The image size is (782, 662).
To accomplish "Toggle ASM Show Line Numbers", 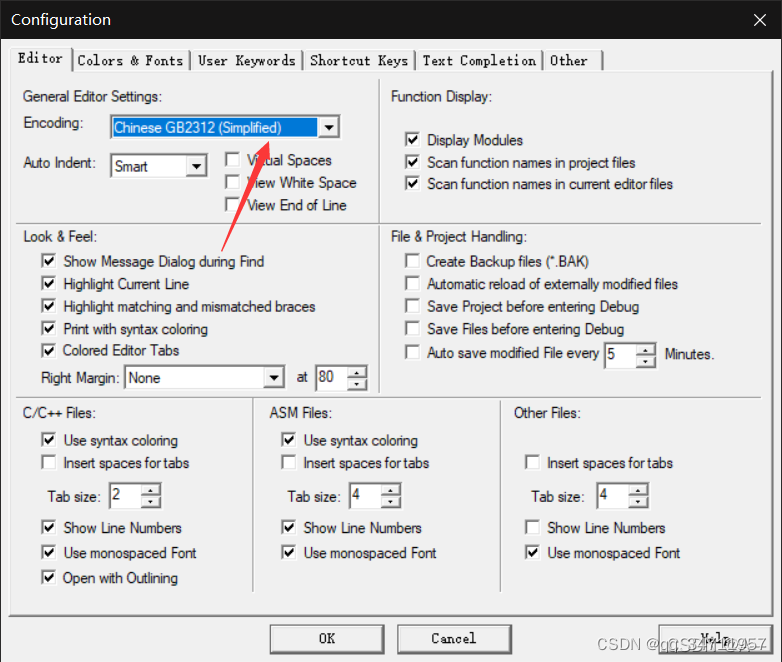I will click(x=289, y=527).
